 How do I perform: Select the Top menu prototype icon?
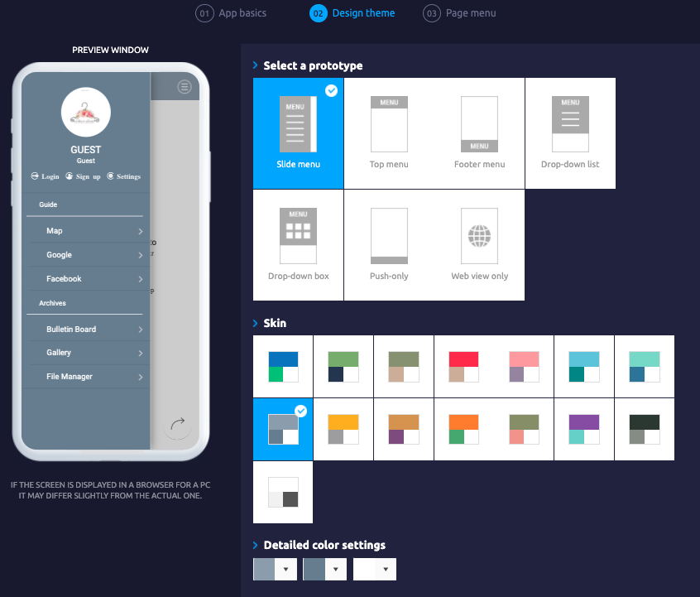[389, 124]
